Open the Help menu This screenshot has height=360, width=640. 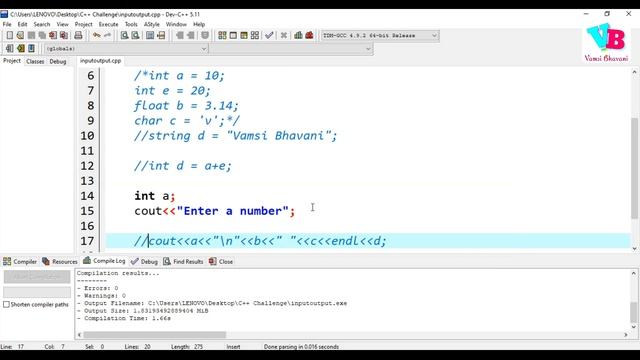pyautogui.click(x=199, y=24)
